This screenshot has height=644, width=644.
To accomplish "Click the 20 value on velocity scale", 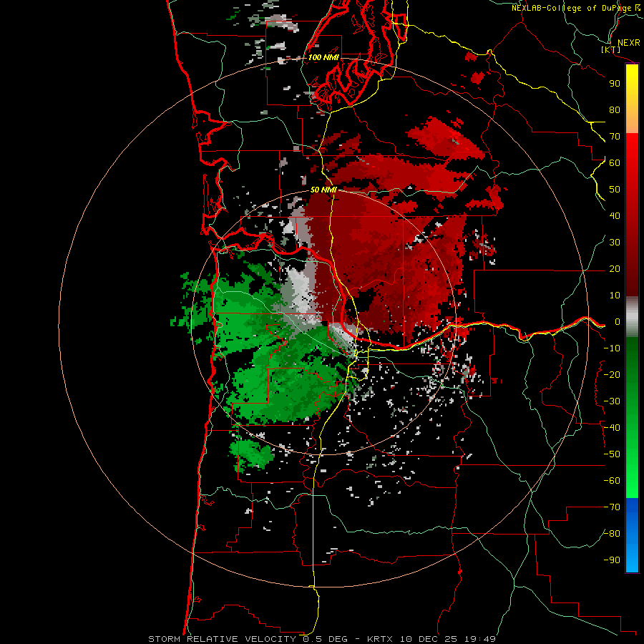I will click(615, 268).
